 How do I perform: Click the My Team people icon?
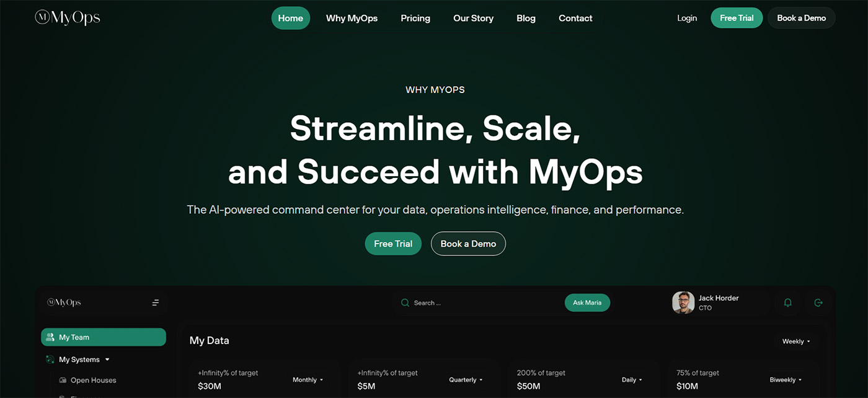point(50,337)
